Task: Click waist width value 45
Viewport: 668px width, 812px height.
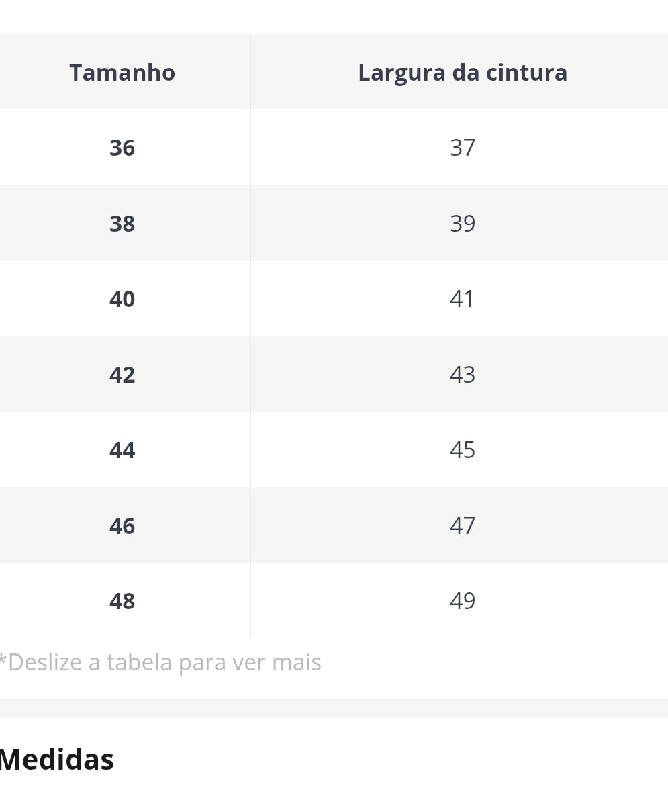Action: [463, 450]
